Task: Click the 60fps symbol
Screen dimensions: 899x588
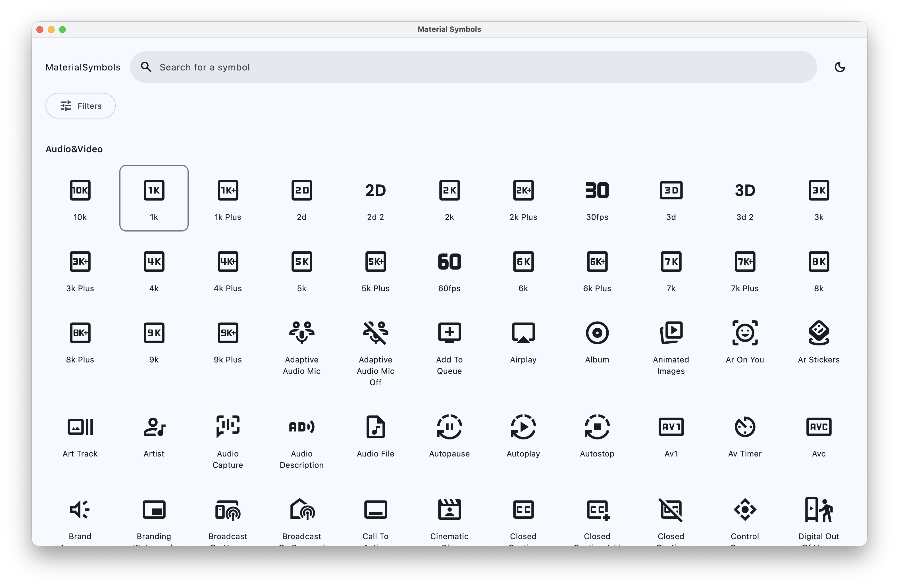Action: coord(449,261)
